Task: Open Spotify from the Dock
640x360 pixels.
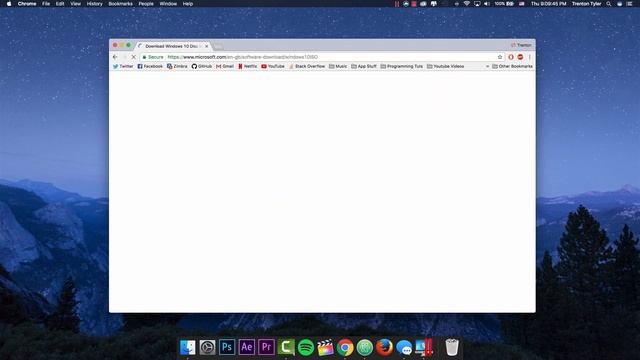Action: (306, 347)
